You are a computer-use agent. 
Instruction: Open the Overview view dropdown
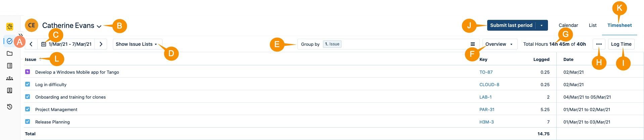[x=499, y=44]
